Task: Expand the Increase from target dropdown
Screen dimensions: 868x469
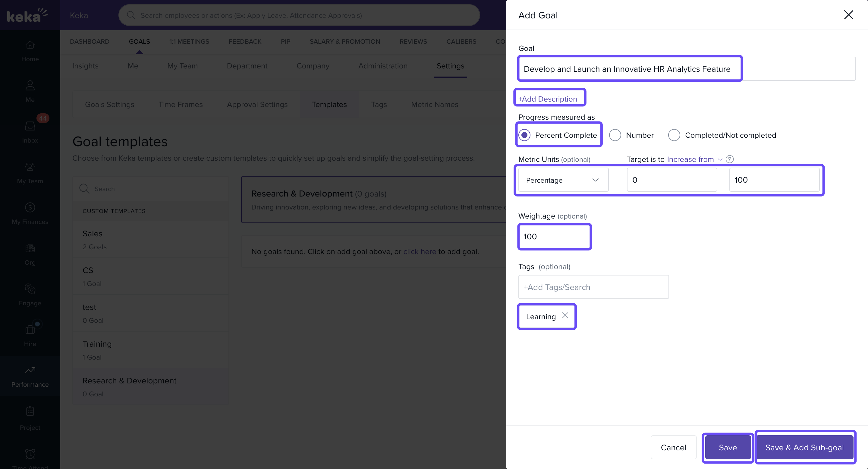Action: point(694,159)
